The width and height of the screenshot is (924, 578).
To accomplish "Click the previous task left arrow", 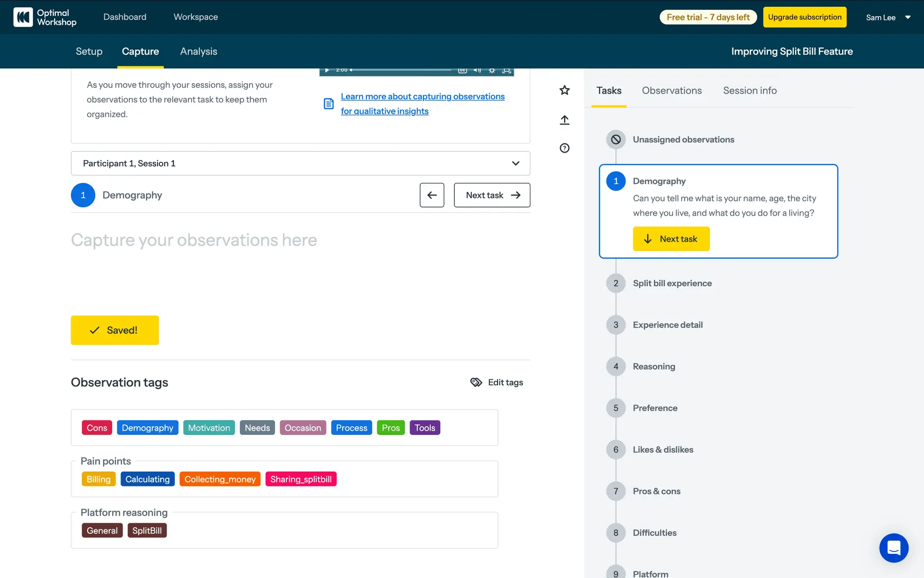I will [x=432, y=195].
